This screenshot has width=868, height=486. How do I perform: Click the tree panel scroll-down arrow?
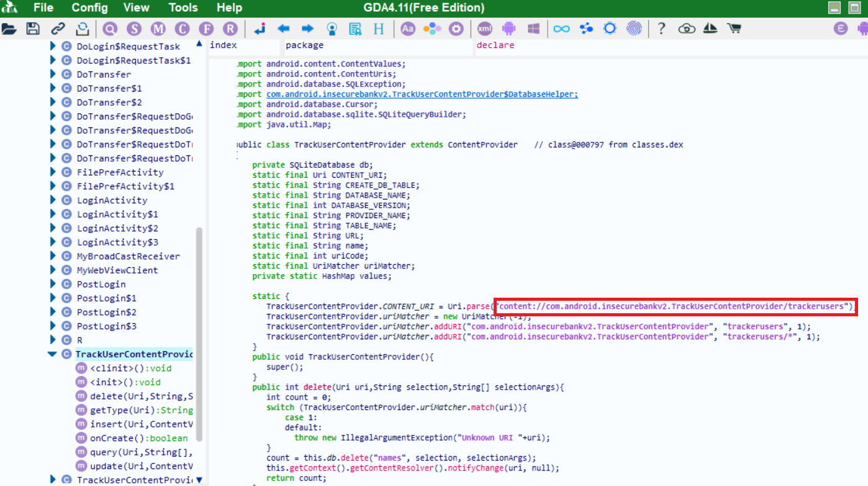(199, 480)
